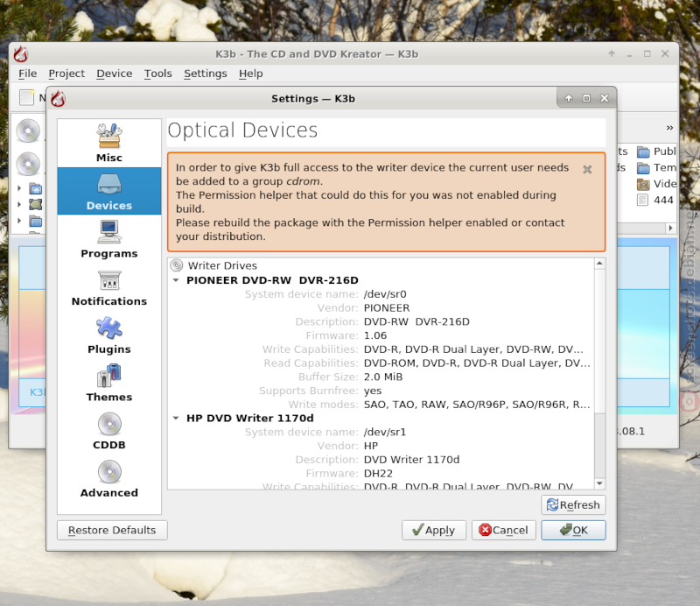Viewport: 700px width, 606px height.
Task: Click the new project icon in K3b toolbar
Action: click(x=26, y=97)
